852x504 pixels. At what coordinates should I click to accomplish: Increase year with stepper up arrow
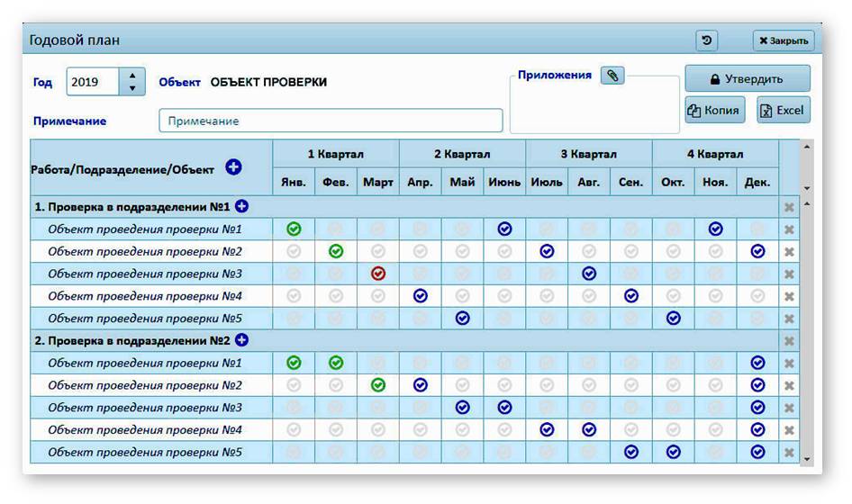coord(132,76)
